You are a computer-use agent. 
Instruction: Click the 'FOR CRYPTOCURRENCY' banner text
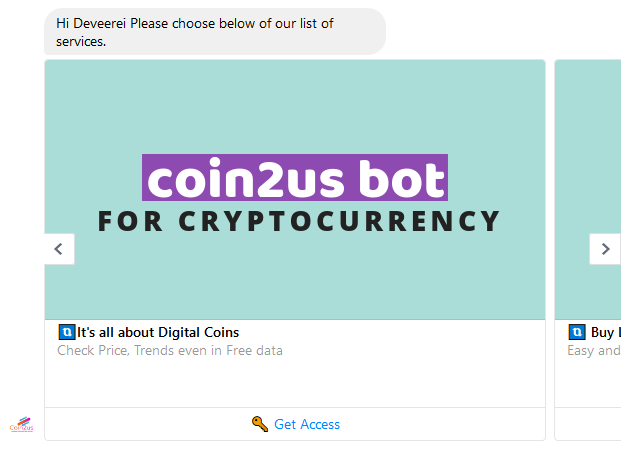pyautogui.click(x=299, y=221)
